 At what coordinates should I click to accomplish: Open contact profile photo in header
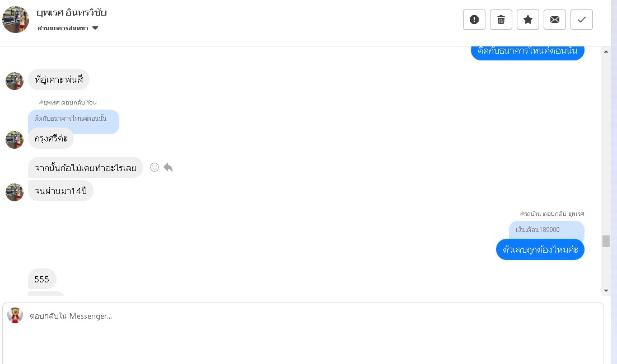tap(16, 20)
